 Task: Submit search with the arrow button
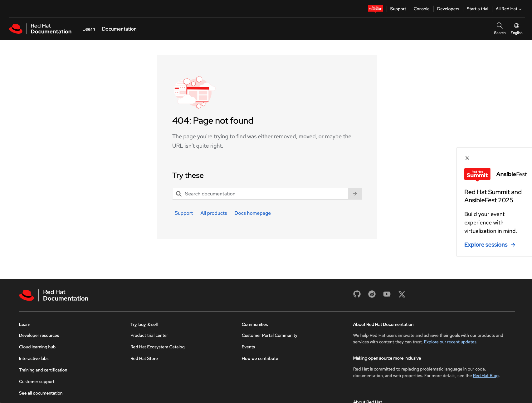pos(355,194)
